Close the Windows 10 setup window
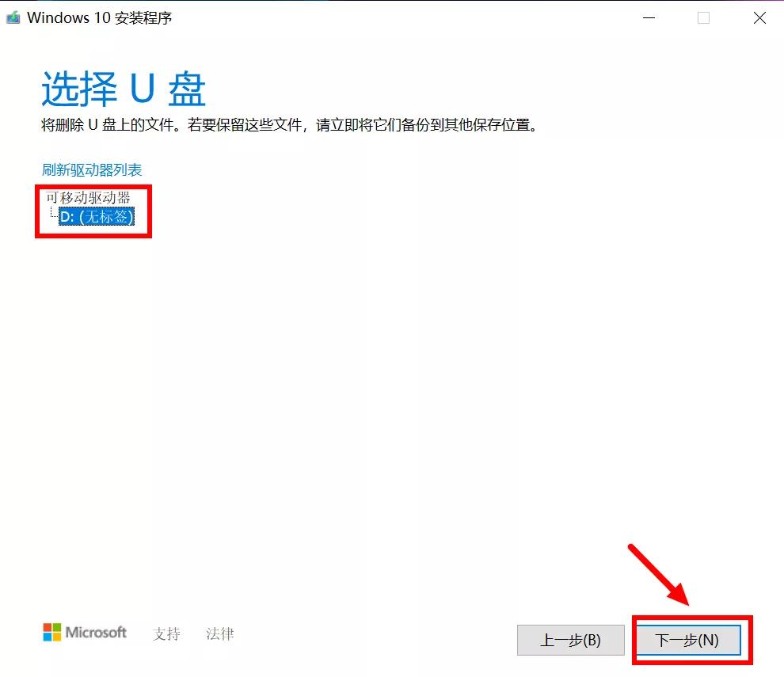The width and height of the screenshot is (784, 677). tap(759, 18)
